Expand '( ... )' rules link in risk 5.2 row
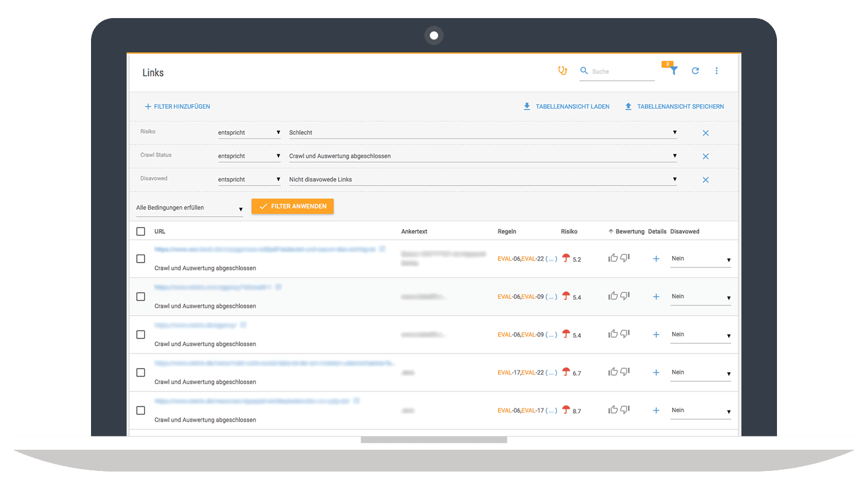Viewport: 868px width, 489px height. [551, 259]
